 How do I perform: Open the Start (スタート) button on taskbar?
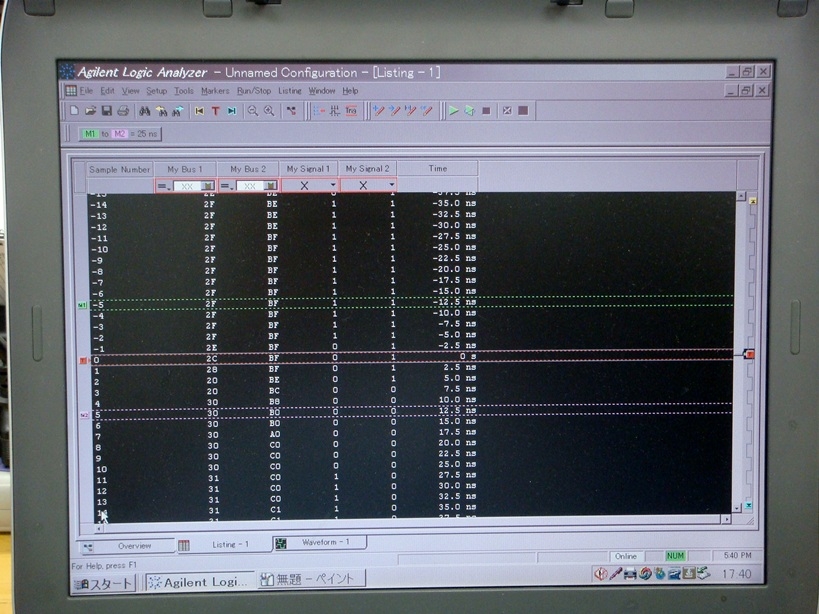click(103, 584)
